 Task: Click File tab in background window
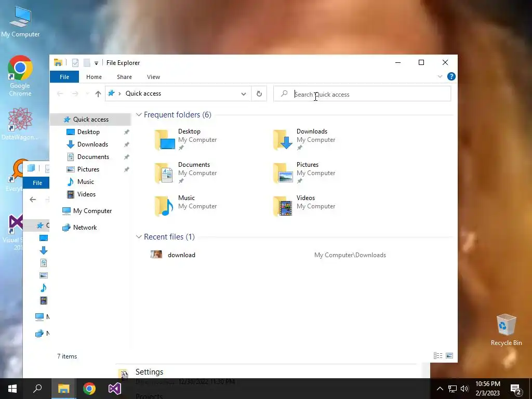(36, 183)
